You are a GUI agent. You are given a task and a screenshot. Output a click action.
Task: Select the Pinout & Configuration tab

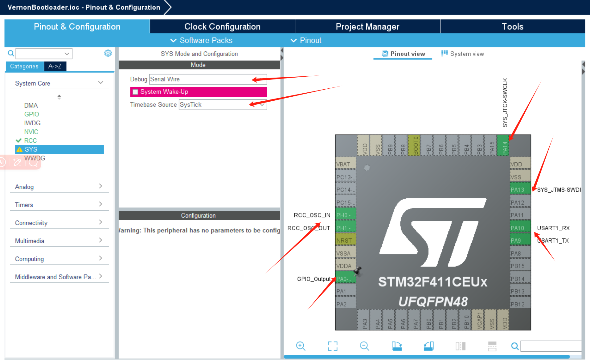(77, 26)
